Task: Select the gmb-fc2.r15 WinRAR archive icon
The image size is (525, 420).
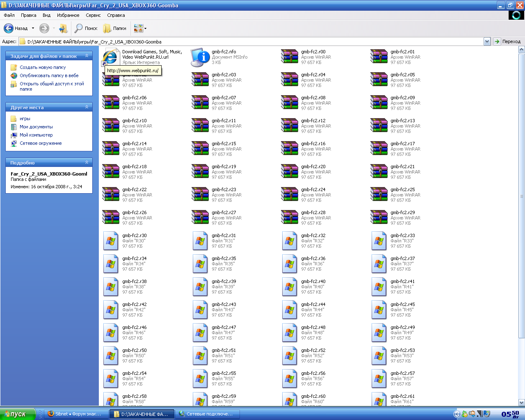Action: pyautogui.click(x=200, y=148)
